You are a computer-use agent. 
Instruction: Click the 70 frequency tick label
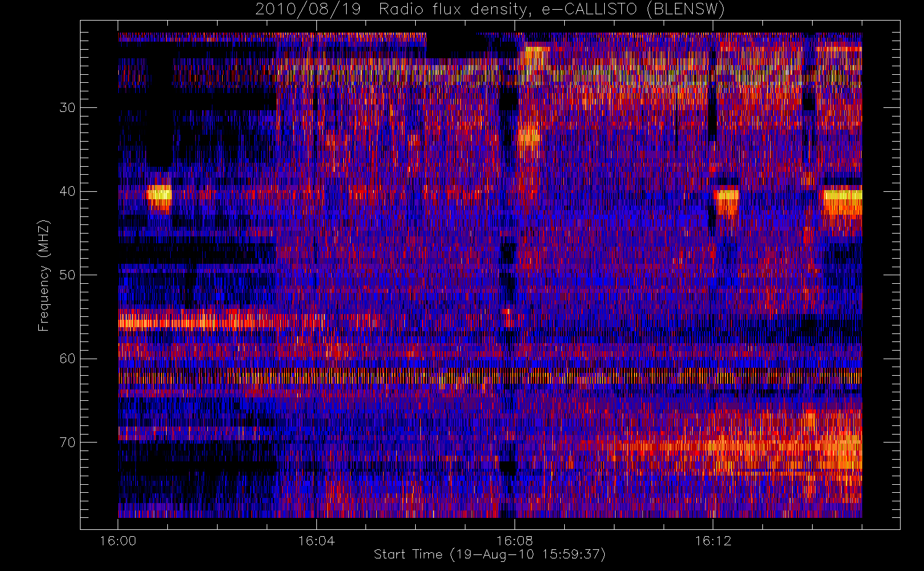67,443
